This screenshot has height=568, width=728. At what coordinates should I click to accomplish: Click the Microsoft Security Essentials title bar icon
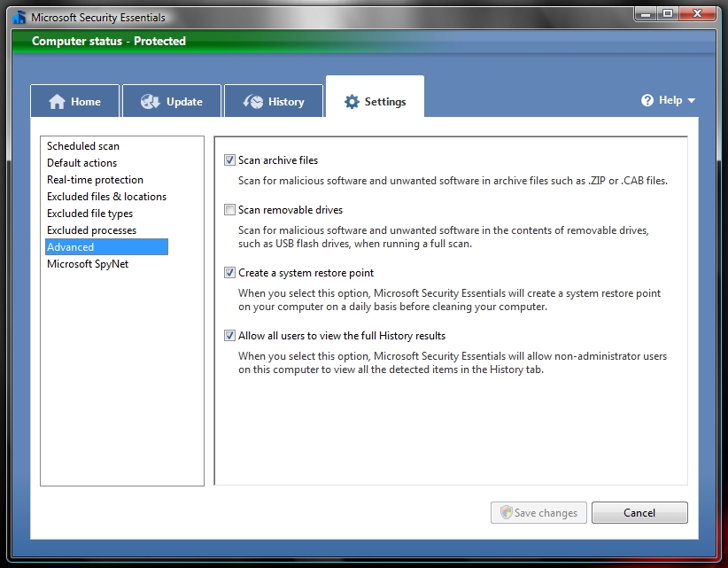(x=19, y=17)
